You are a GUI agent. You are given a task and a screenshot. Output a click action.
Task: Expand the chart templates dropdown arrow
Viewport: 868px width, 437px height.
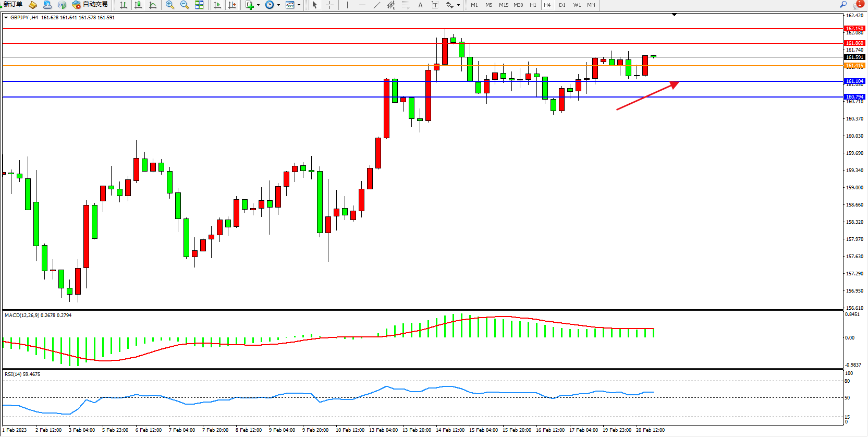[299, 5]
